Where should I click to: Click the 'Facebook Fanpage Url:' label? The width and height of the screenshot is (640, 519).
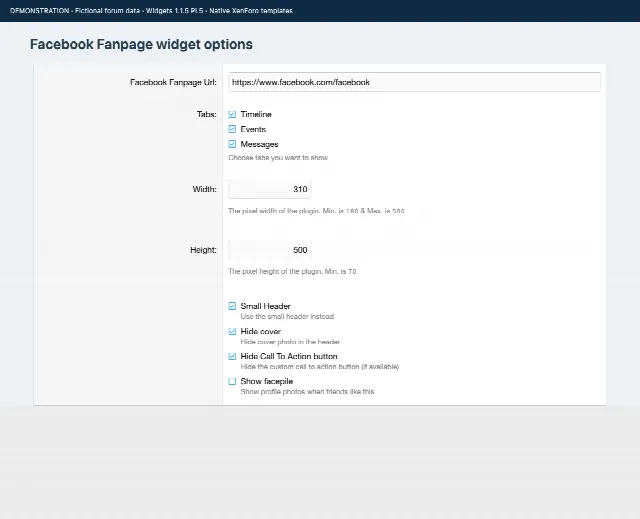pyautogui.click(x=173, y=82)
